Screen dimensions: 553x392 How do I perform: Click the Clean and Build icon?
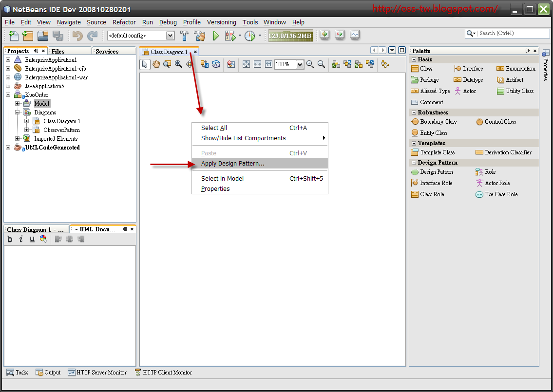[200, 36]
